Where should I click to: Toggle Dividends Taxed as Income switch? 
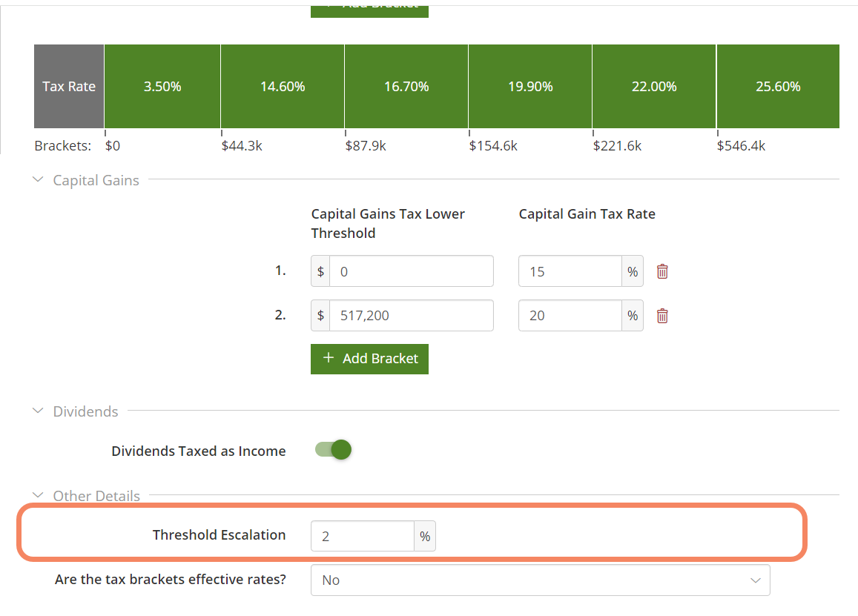[334, 450]
